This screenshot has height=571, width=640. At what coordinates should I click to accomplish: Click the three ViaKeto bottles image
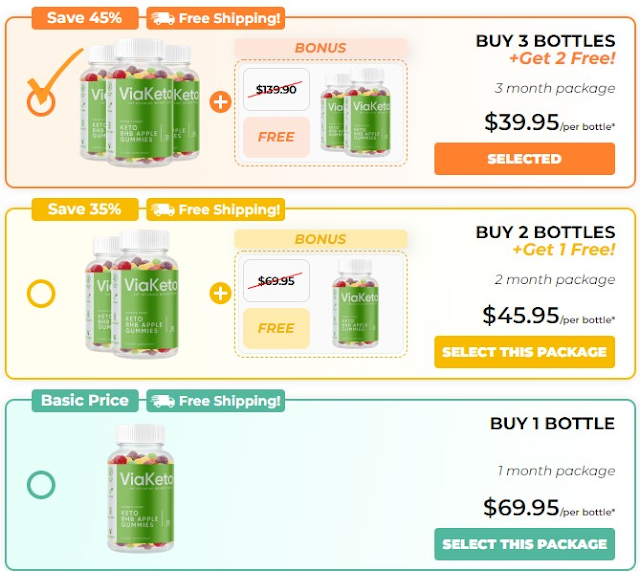click(x=140, y=100)
